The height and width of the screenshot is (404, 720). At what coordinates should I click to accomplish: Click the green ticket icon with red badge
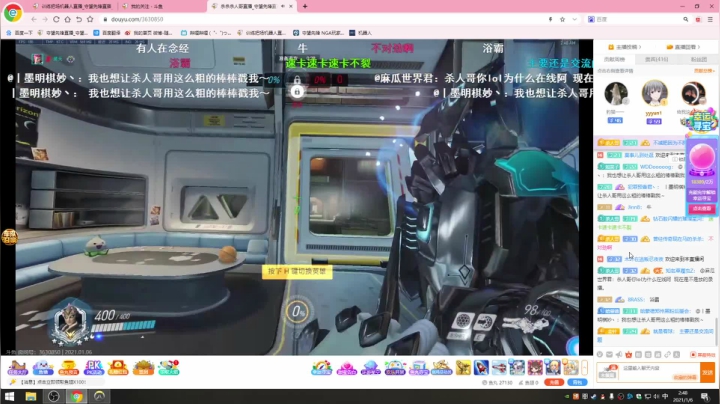click(169, 368)
